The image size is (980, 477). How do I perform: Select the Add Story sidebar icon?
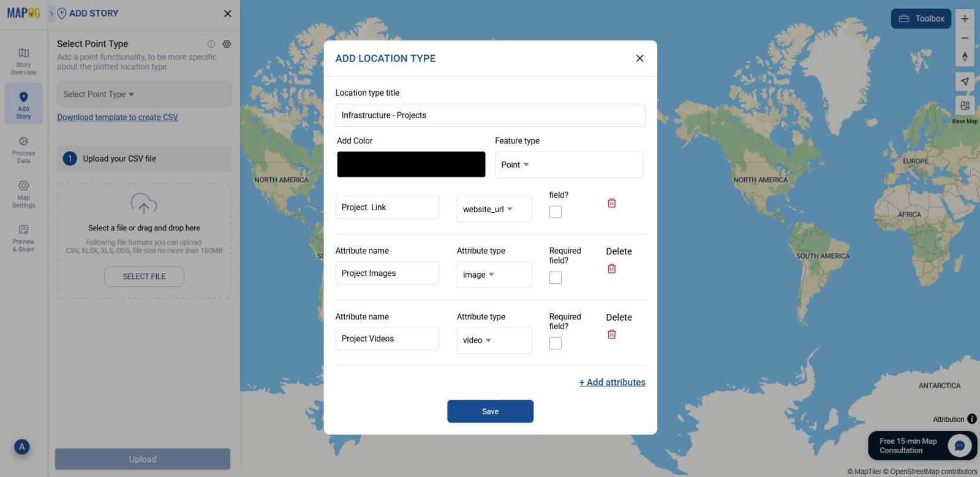point(23,103)
